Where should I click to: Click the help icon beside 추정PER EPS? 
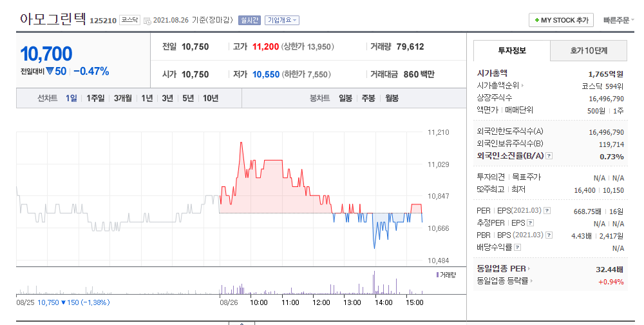click(x=530, y=223)
